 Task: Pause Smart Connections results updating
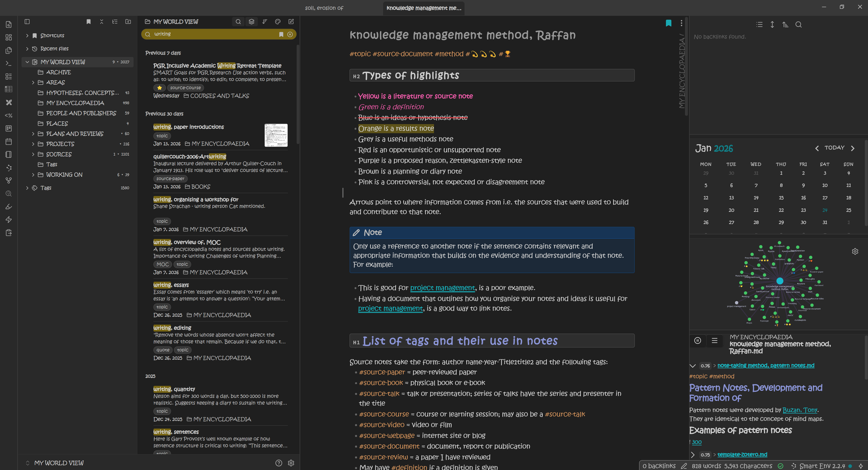click(x=697, y=341)
